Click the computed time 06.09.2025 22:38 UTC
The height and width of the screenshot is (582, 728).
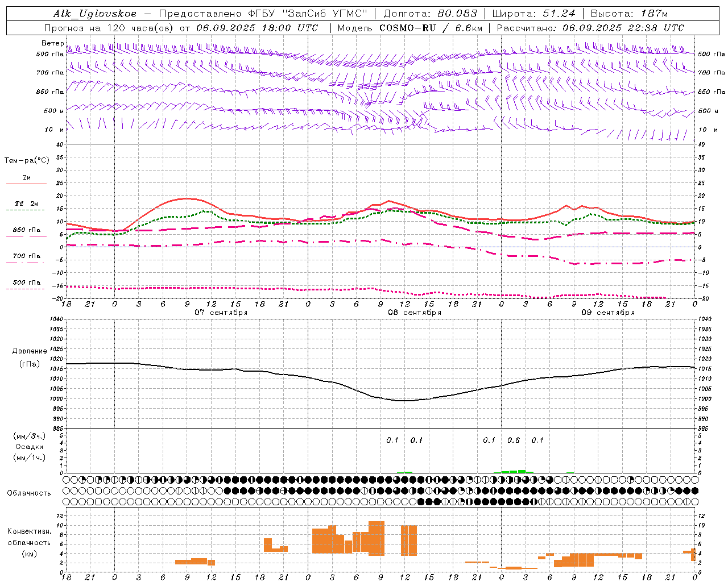623,28
